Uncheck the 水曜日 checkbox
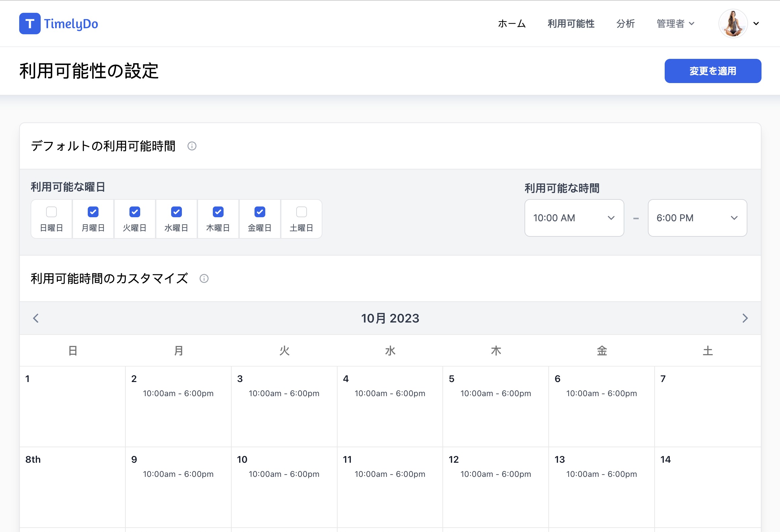780x532 pixels. (x=177, y=212)
